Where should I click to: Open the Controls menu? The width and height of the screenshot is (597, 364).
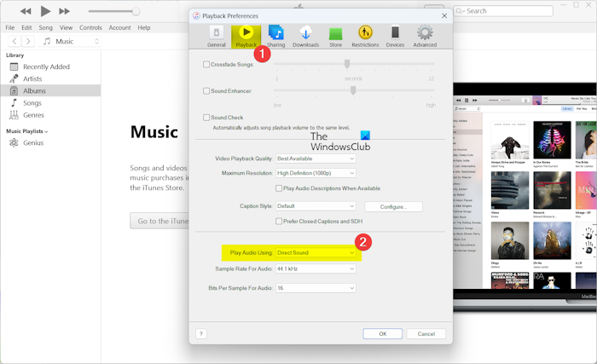click(90, 27)
